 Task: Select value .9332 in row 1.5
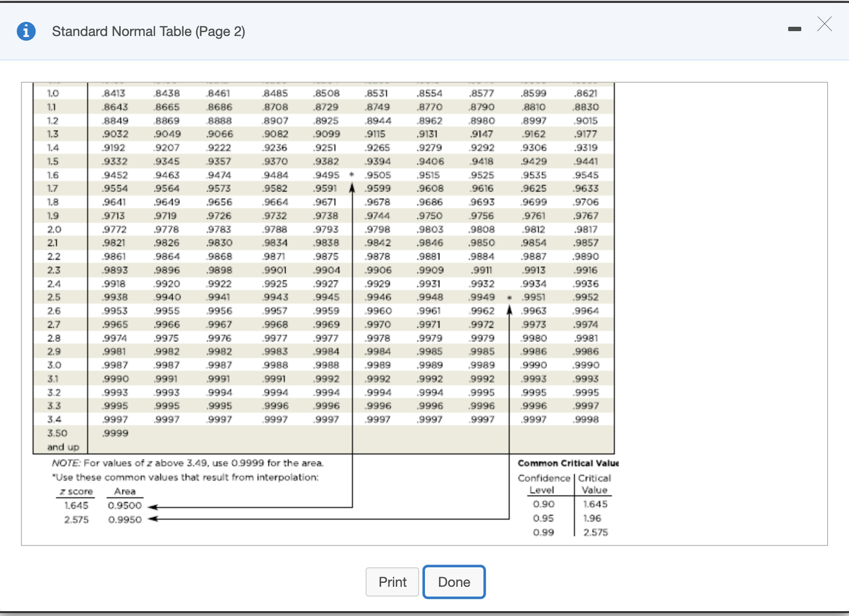(x=115, y=162)
